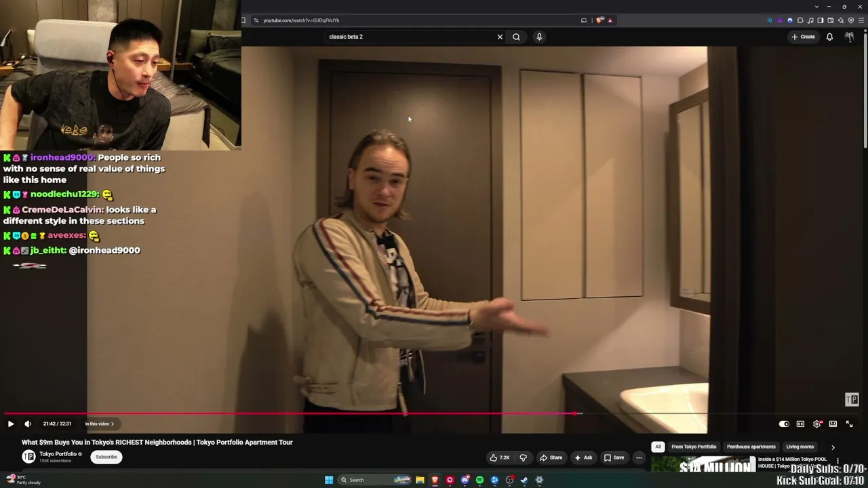Select the Penthouse apartments chip
This screenshot has height=488, width=868.
[x=751, y=447]
